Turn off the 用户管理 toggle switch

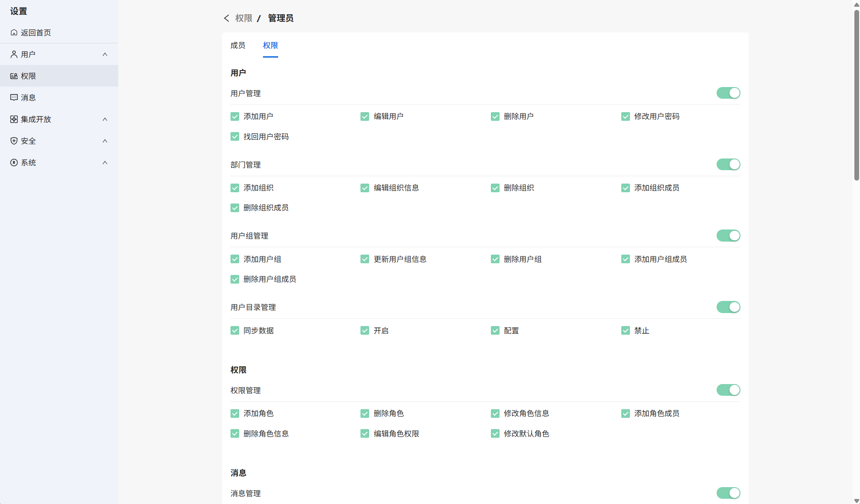pyautogui.click(x=728, y=93)
